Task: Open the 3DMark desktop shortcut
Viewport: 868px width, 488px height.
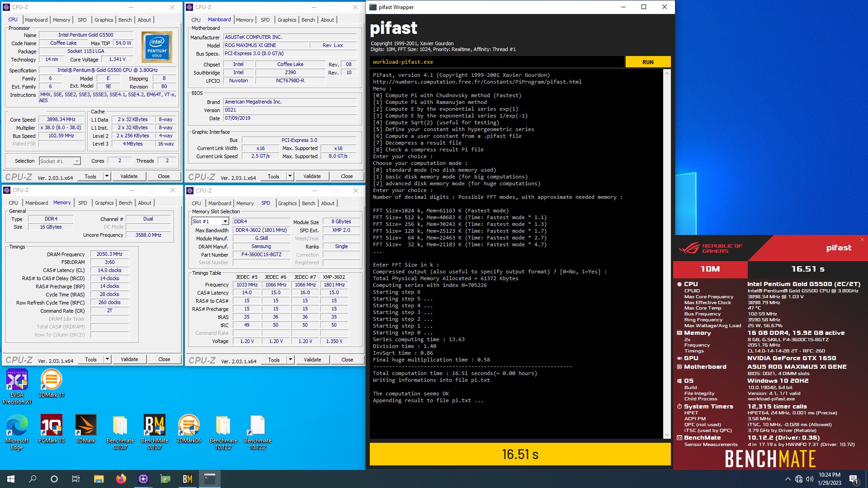Action: (85, 429)
